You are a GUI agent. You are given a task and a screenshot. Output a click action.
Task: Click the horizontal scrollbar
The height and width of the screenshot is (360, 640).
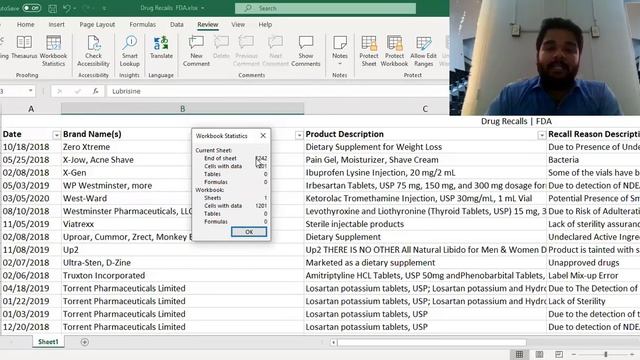point(431,342)
